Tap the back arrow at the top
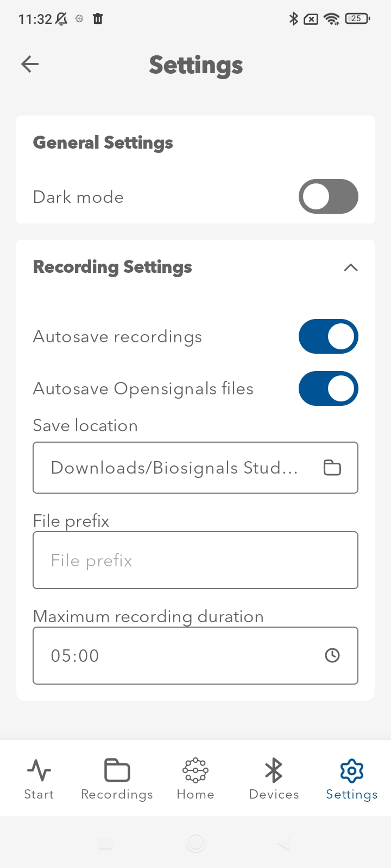Viewport: 391px width, 868px height. coord(30,64)
